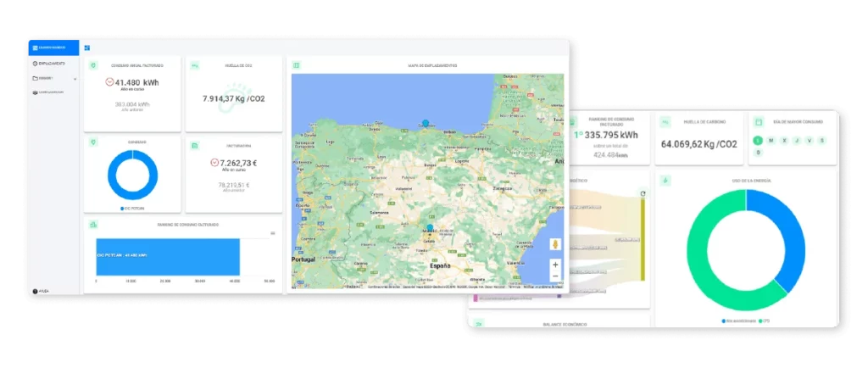Viewport: 868px width, 368px height.
Task: Click the Uso de la Energía card icon
Action: tap(665, 181)
